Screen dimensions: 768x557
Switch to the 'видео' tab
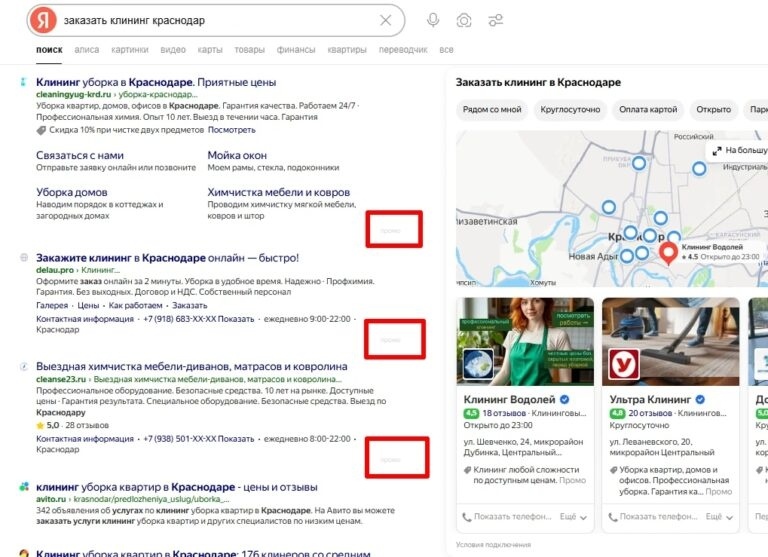coord(173,49)
